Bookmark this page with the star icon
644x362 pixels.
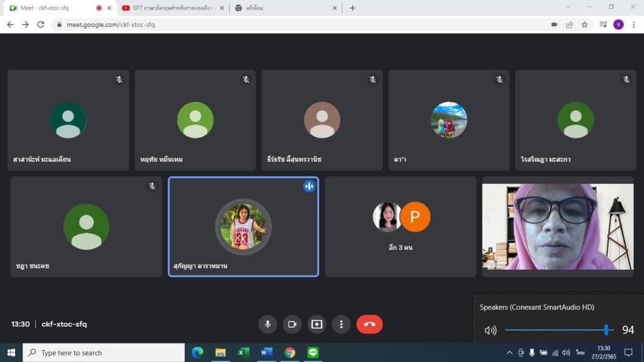tap(585, 24)
